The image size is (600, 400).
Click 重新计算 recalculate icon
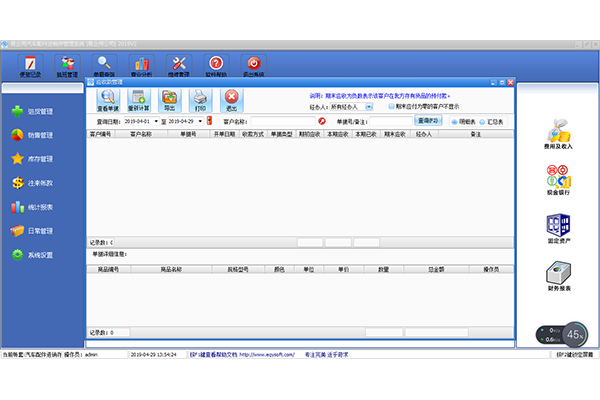point(139,100)
